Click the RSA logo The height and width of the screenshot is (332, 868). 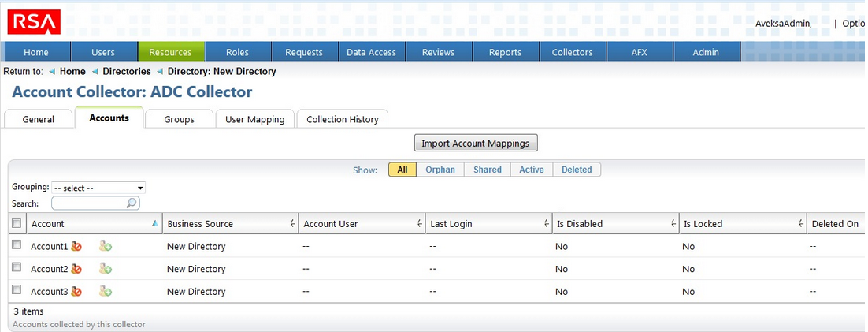pyautogui.click(x=34, y=21)
